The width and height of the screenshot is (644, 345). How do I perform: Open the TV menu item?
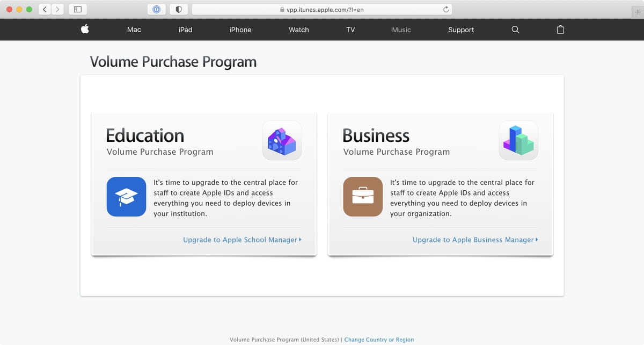pyautogui.click(x=350, y=30)
